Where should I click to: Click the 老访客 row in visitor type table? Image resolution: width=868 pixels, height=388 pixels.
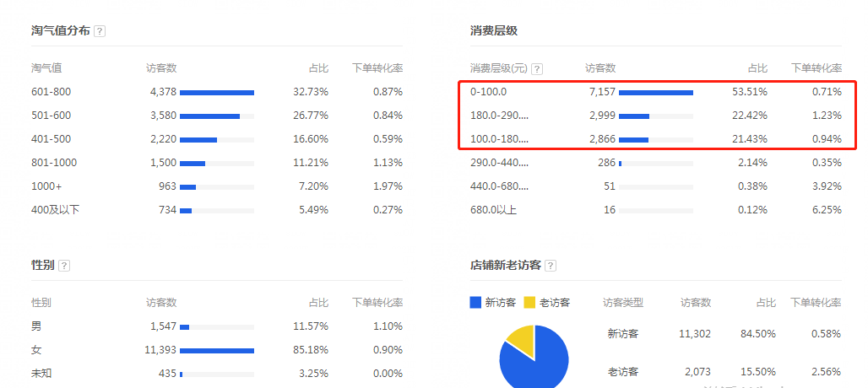(x=623, y=372)
